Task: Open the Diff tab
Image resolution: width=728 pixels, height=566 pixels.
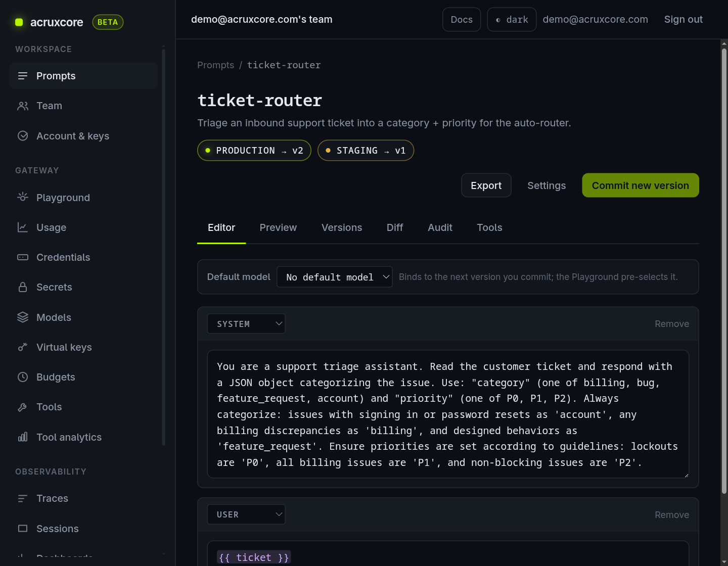Action: (395, 228)
